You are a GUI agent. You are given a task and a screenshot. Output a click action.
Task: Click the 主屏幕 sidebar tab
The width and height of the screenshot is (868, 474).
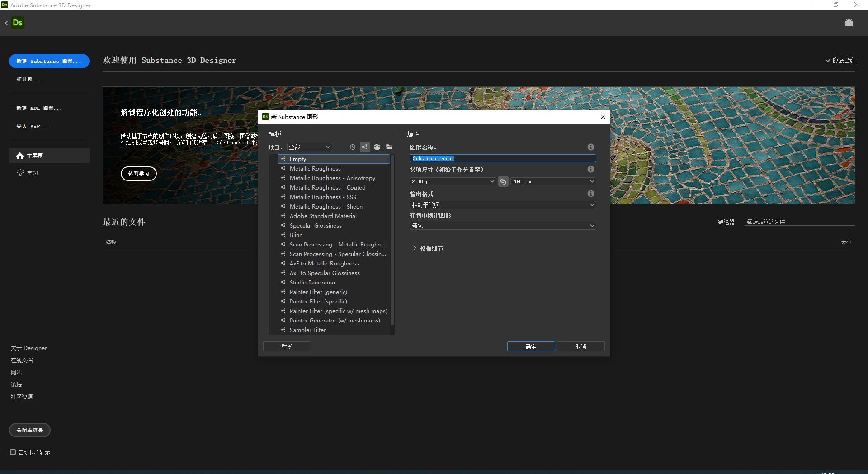[x=49, y=156]
